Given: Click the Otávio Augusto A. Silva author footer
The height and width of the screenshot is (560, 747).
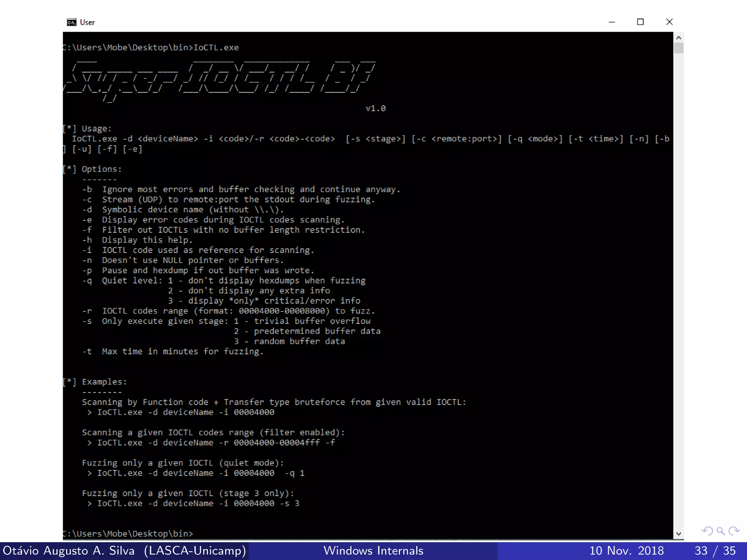Looking at the screenshot, I should pos(124,551).
